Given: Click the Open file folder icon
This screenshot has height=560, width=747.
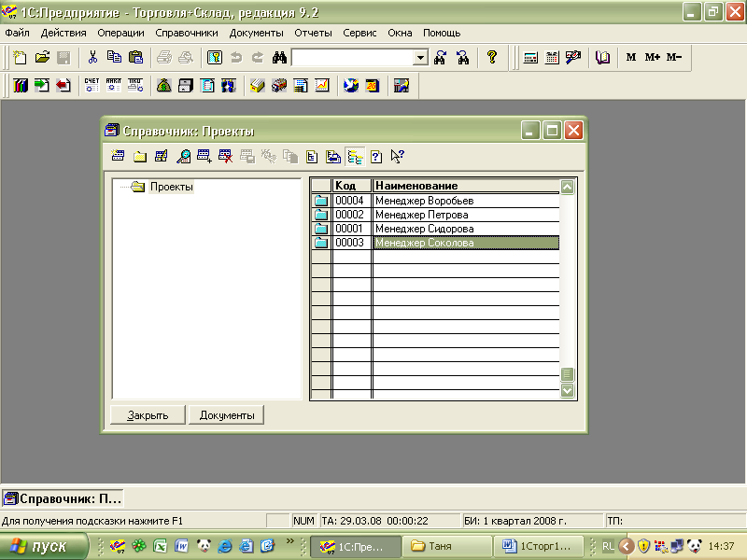Looking at the screenshot, I should [42, 58].
